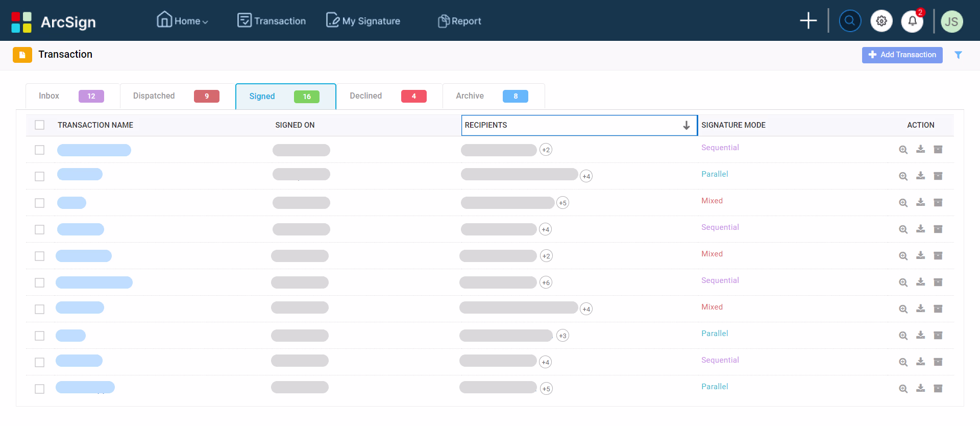Open the notifications bell icon
The width and height of the screenshot is (980, 426).
click(x=913, y=21)
